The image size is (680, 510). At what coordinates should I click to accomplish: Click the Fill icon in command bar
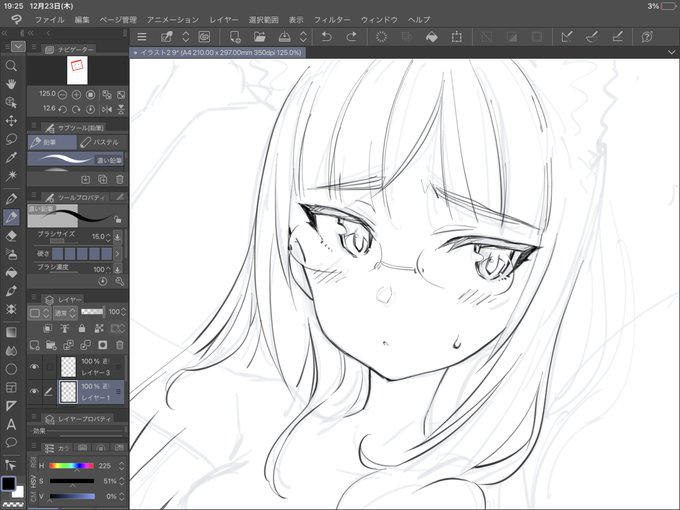[431, 37]
